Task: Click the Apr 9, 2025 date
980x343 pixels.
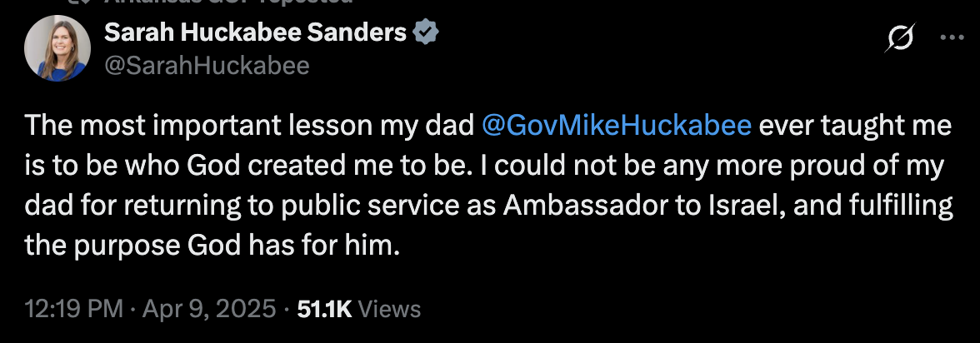Action: click(207, 310)
